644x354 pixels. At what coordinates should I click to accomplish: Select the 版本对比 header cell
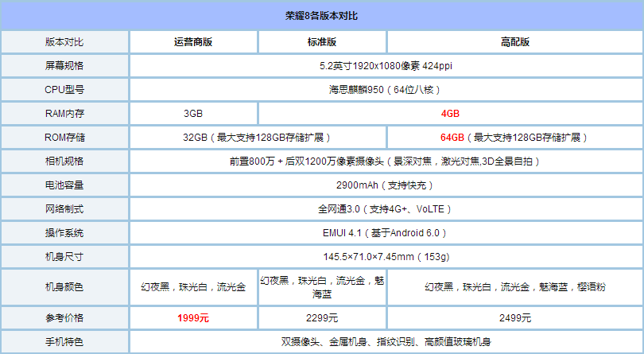(x=64, y=42)
